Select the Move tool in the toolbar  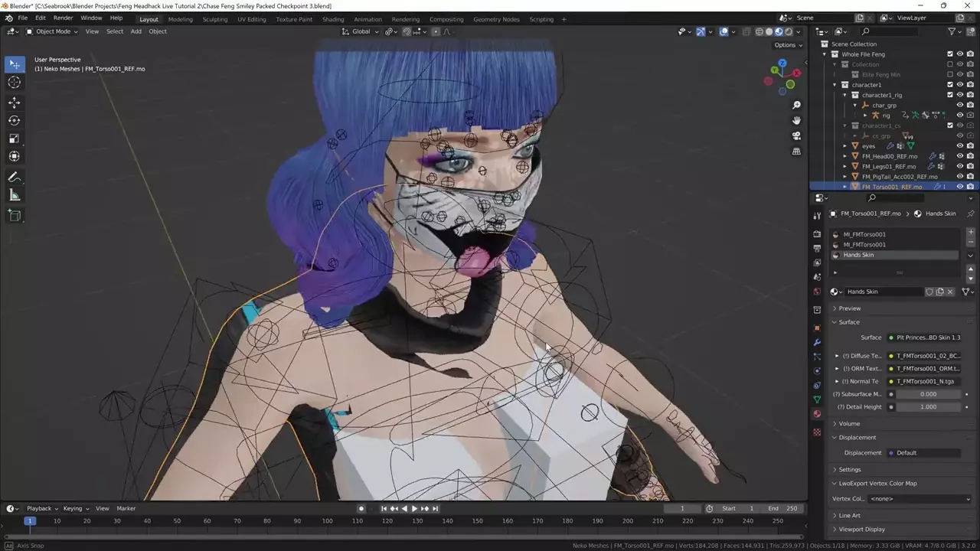tap(15, 103)
